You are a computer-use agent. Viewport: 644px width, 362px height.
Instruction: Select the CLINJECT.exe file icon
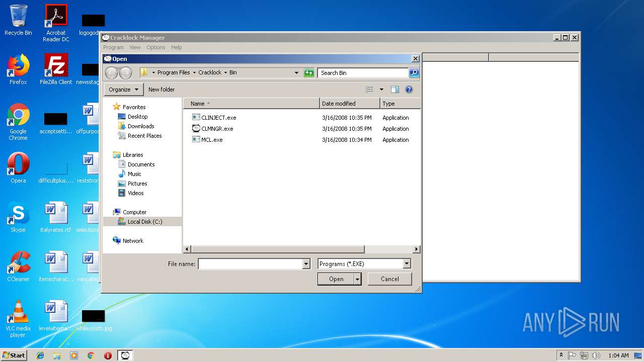tap(196, 117)
